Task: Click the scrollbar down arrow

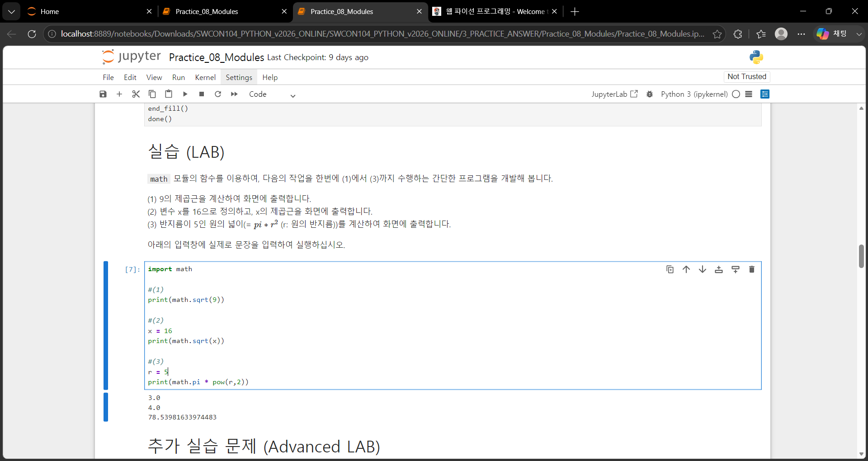Action: pyautogui.click(x=861, y=454)
